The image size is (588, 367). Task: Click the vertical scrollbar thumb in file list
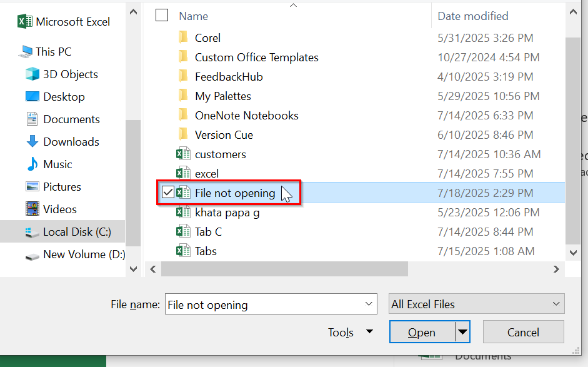573,140
